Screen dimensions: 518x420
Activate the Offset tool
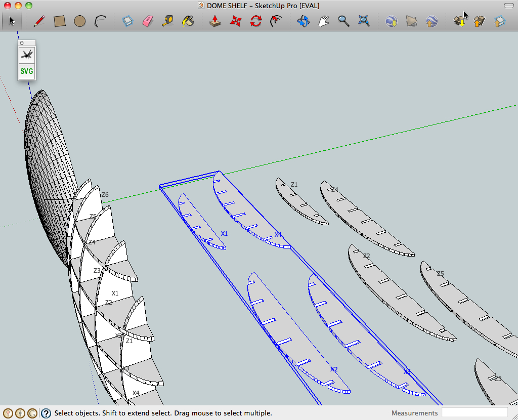pos(276,21)
